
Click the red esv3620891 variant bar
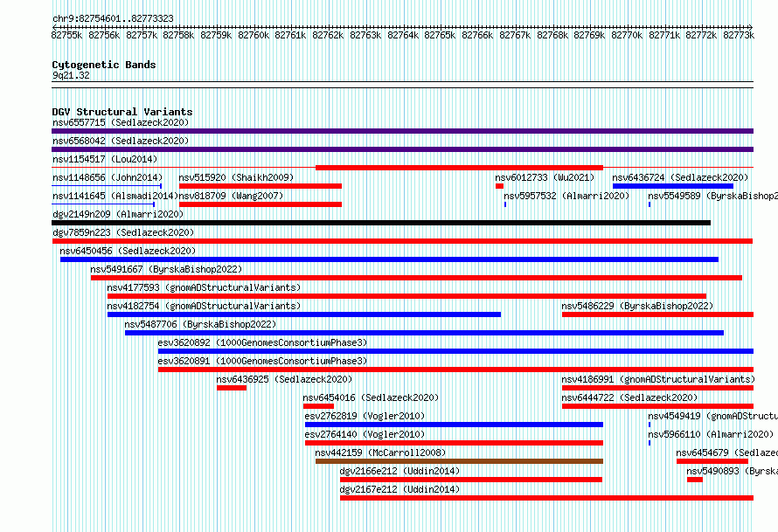pyautogui.click(x=456, y=370)
